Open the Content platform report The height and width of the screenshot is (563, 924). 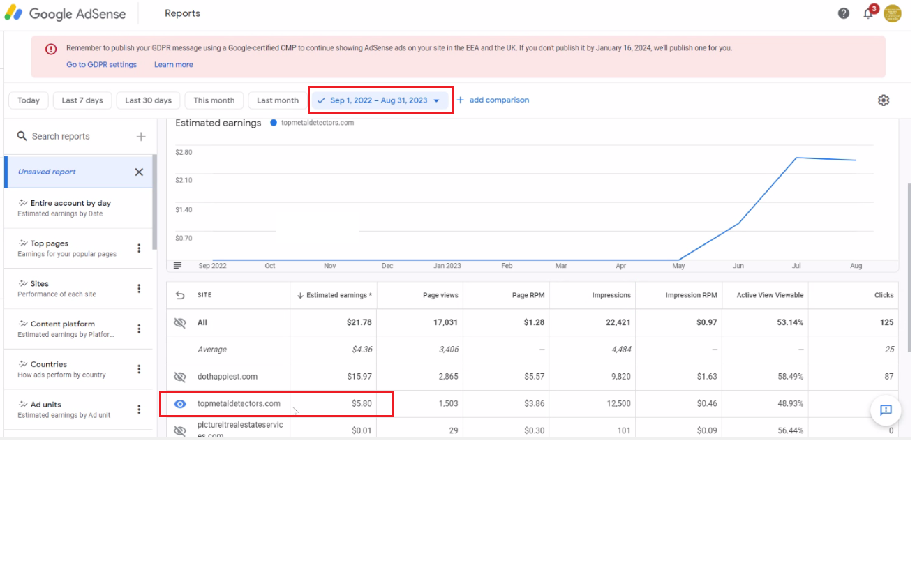[78, 329]
